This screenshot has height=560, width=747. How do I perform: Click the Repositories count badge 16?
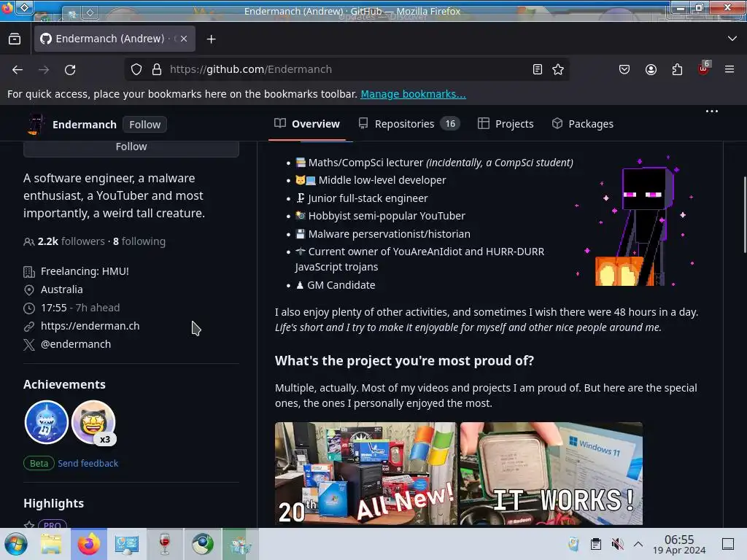pos(450,124)
